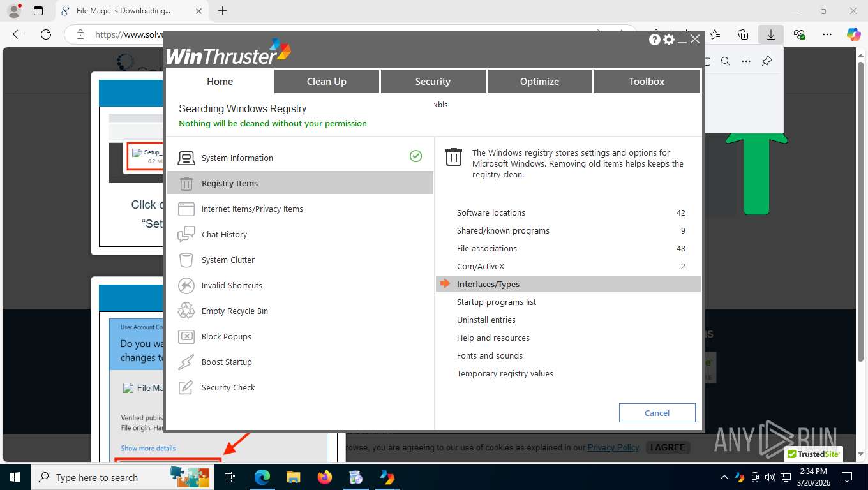Image resolution: width=868 pixels, height=490 pixels.
Task: Open Microsoft Edge from taskbar
Action: (x=262, y=477)
